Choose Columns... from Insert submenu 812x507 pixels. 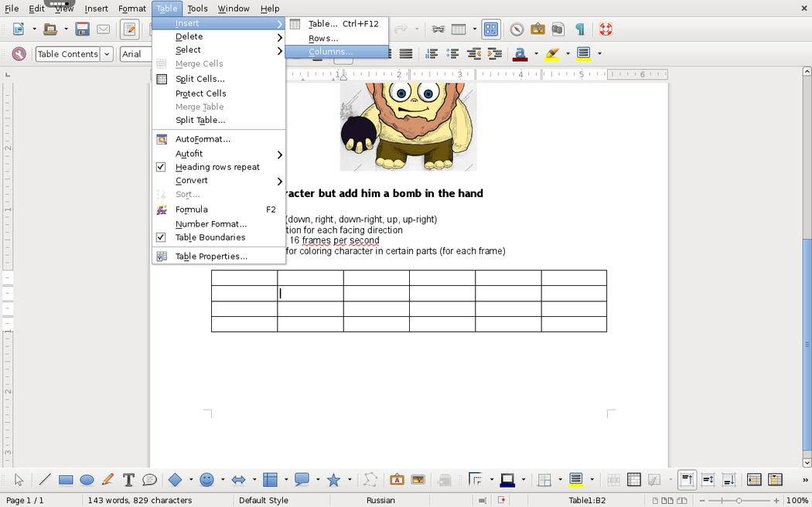[330, 52]
